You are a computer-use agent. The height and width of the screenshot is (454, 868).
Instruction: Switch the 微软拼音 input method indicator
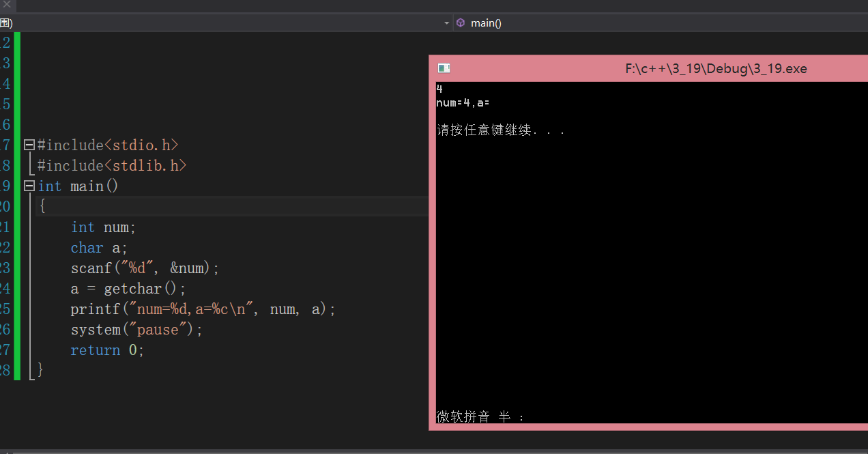point(463,416)
